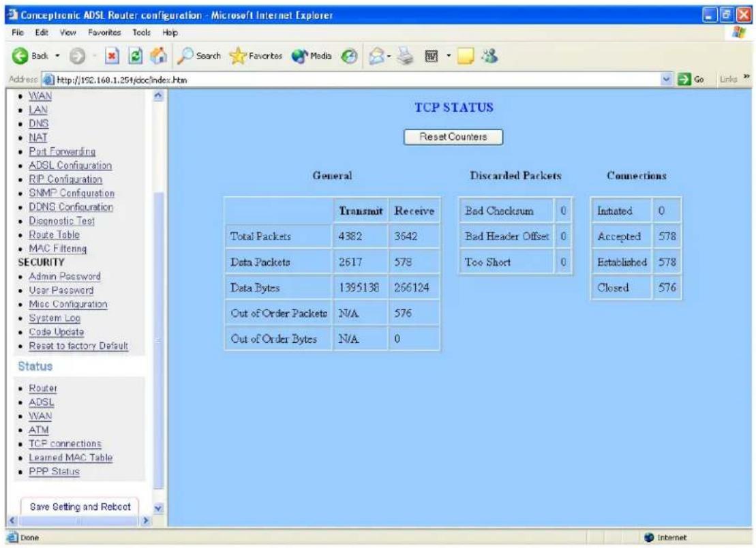Go to the Home page icon
756x548 pixels.
pyautogui.click(x=159, y=56)
